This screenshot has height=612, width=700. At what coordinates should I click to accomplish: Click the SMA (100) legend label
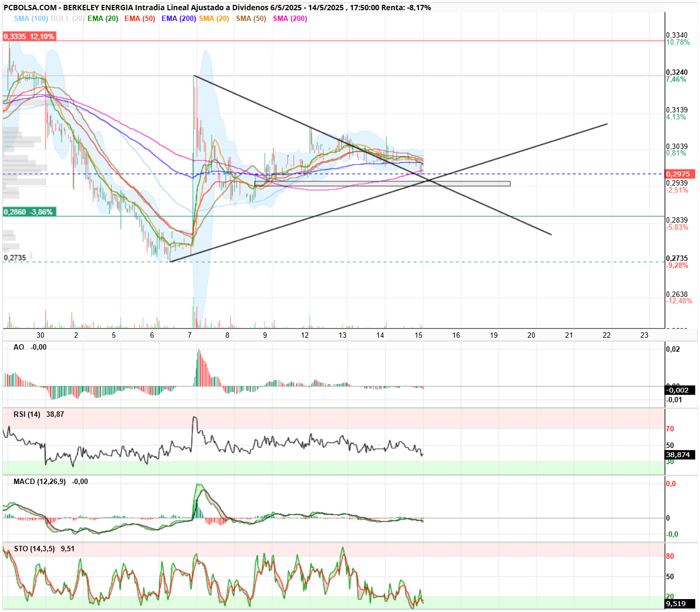[31, 18]
